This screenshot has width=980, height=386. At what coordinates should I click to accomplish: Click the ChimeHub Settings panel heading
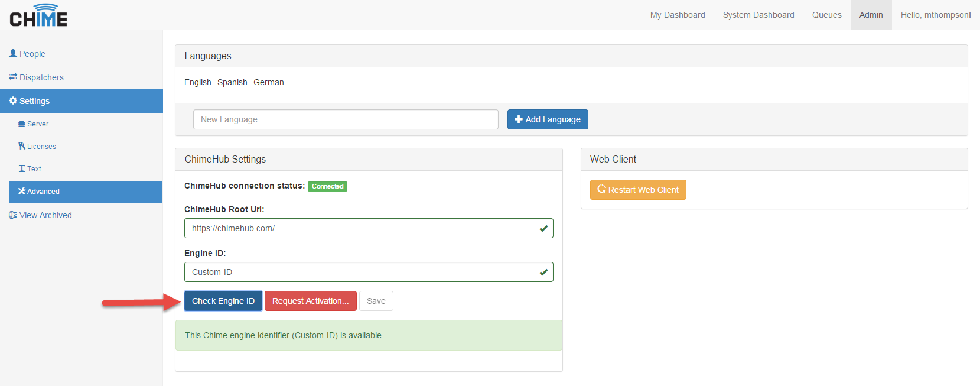click(225, 160)
